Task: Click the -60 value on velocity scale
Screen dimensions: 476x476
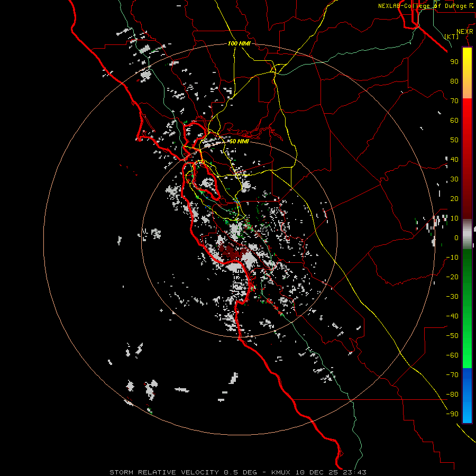Action: coord(452,355)
